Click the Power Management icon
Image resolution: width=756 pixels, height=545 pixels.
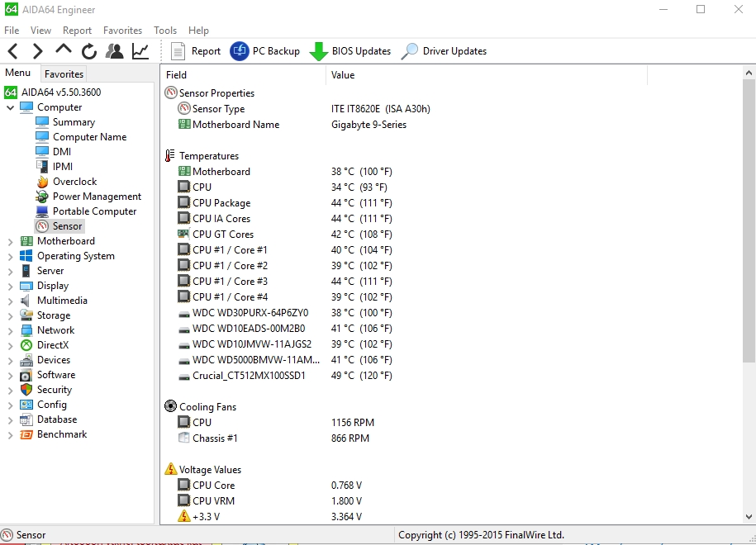click(42, 197)
